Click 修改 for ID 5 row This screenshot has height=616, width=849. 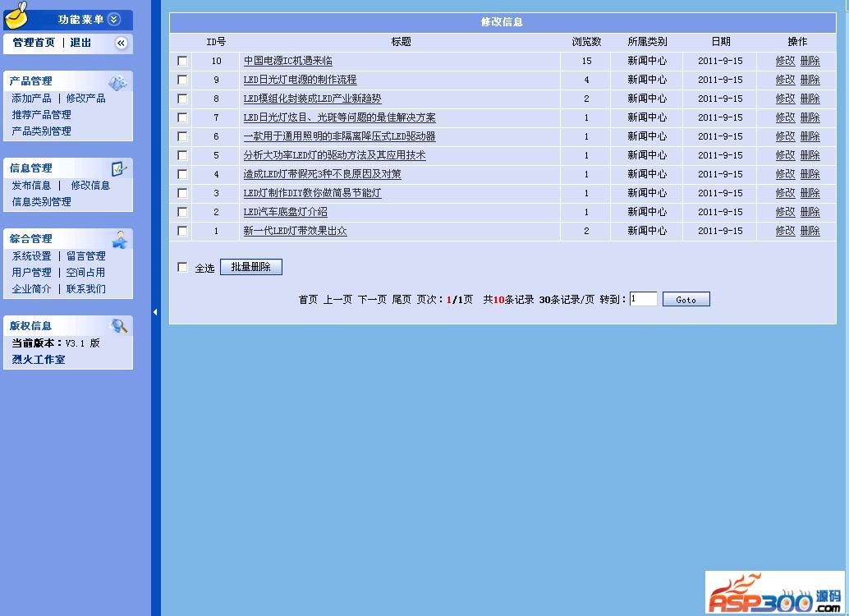point(785,155)
